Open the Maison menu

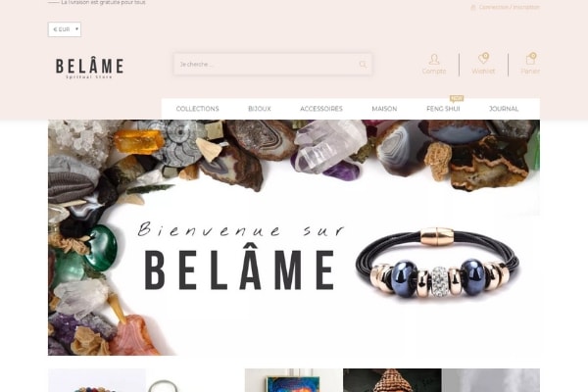pyautogui.click(x=384, y=109)
